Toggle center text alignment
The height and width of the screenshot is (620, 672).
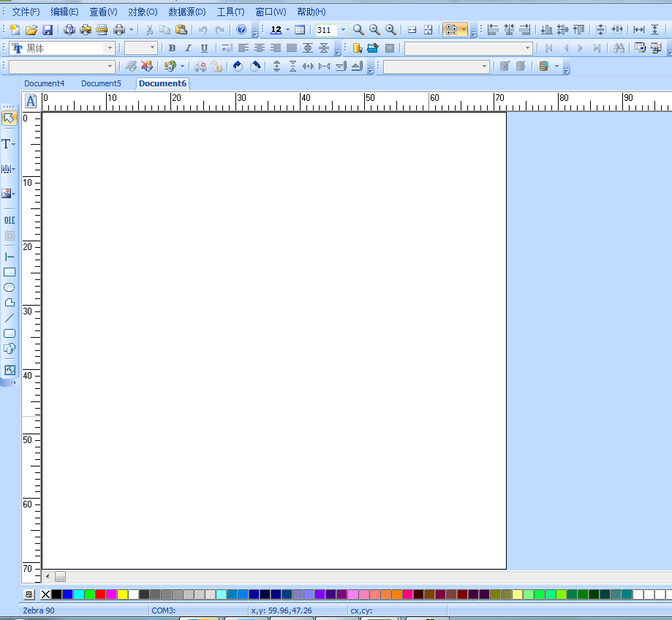(x=260, y=48)
